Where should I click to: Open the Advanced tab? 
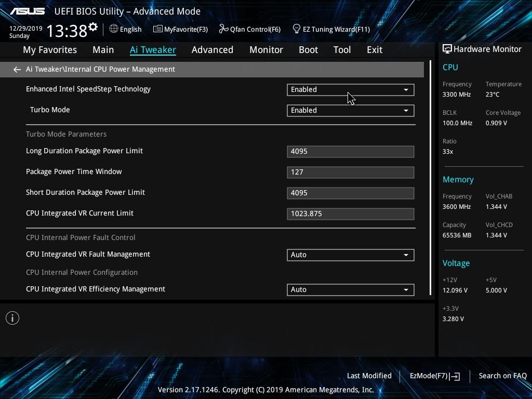tap(212, 50)
